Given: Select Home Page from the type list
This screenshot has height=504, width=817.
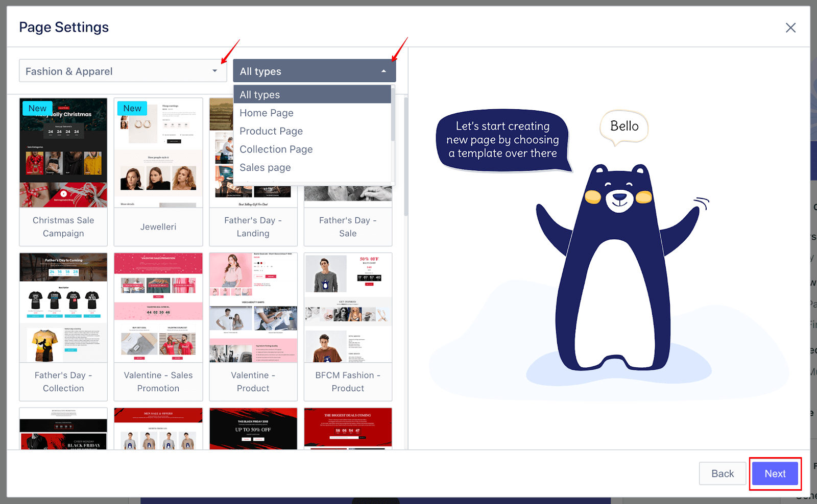Looking at the screenshot, I should pos(266,113).
